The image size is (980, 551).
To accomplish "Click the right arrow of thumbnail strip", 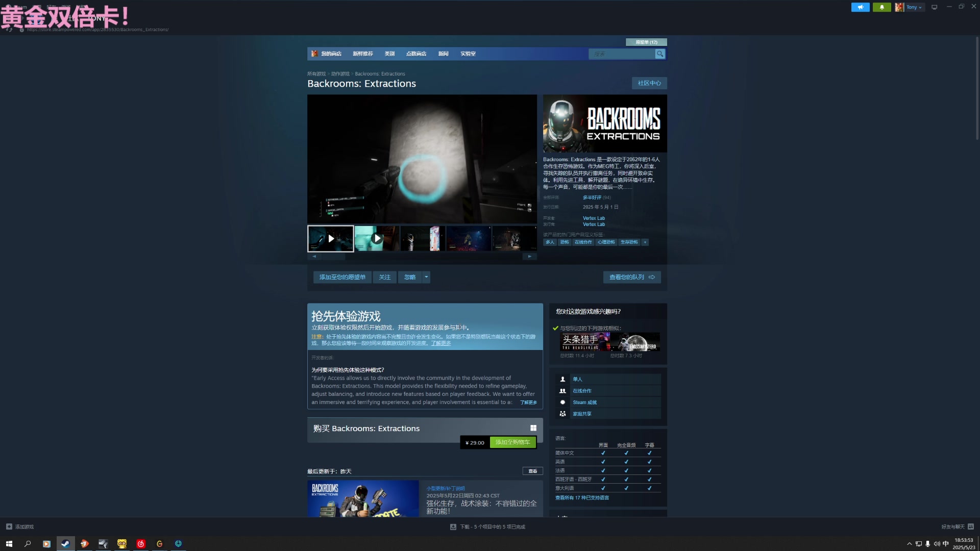I will [x=529, y=257].
